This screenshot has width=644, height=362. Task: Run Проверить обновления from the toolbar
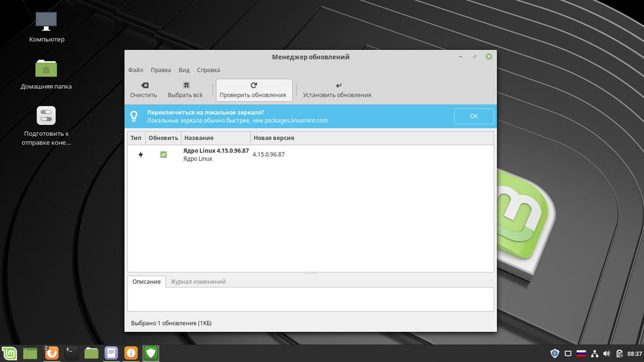point(253,90)
